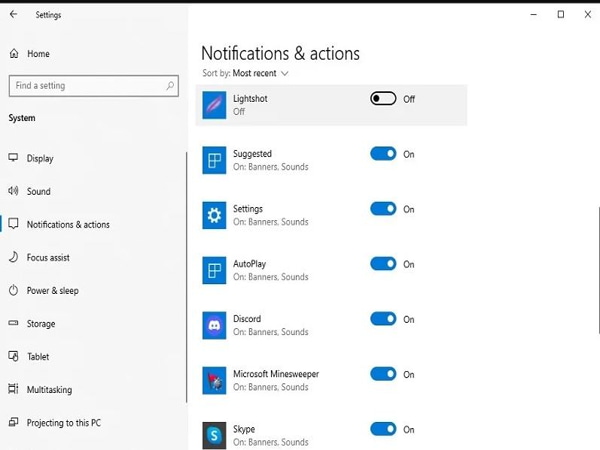
Task: Disable Discord notifications toggle
Action: (x=383, y=319)
